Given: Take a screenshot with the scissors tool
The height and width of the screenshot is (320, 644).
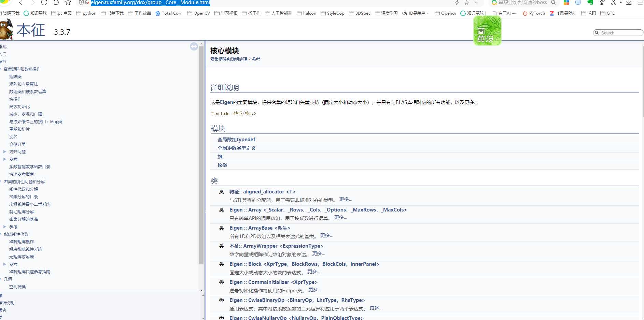Looking at the screenshot, I should click(614, 3).
